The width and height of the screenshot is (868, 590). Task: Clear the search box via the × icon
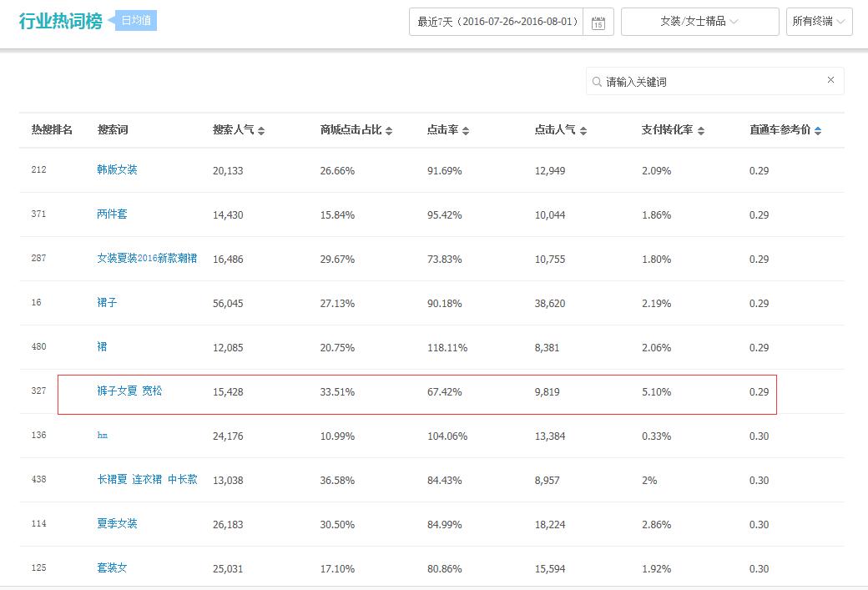pos(830,80)
